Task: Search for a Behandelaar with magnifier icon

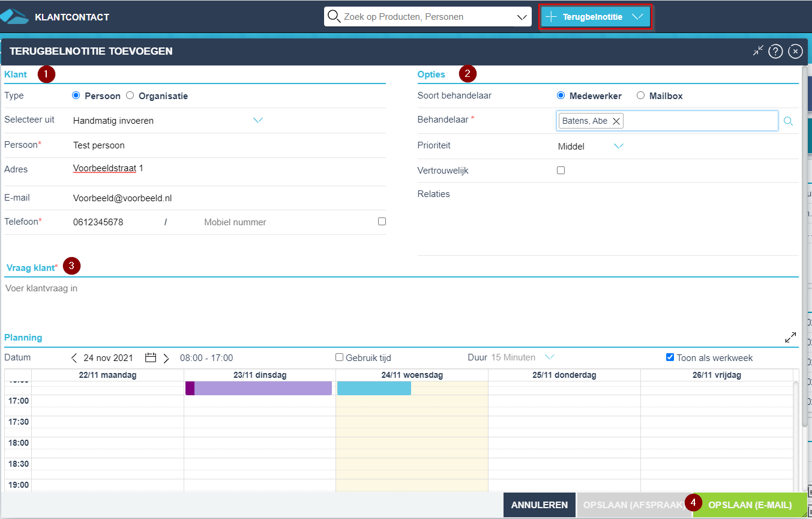Action: tap(789, 121)
